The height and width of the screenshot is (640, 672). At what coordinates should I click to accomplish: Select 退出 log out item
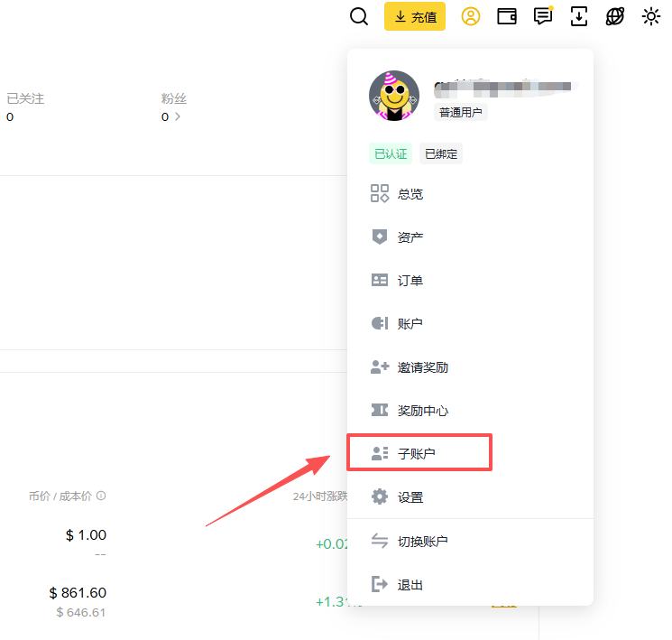(470, 585)
